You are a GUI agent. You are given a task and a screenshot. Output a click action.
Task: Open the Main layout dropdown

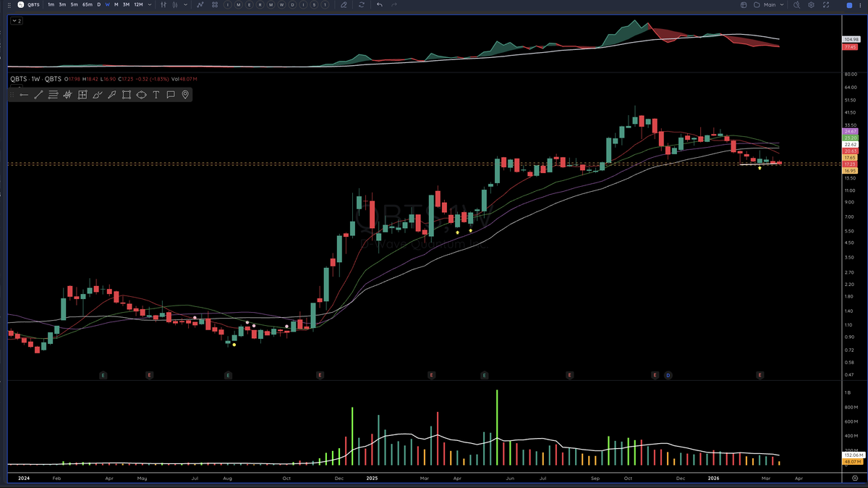(782, 5)
